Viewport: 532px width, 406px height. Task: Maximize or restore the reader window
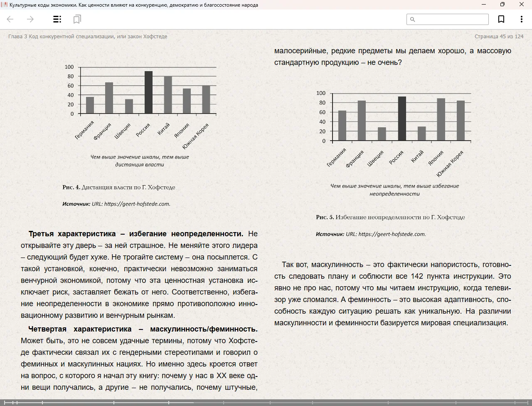pos(502,5)
